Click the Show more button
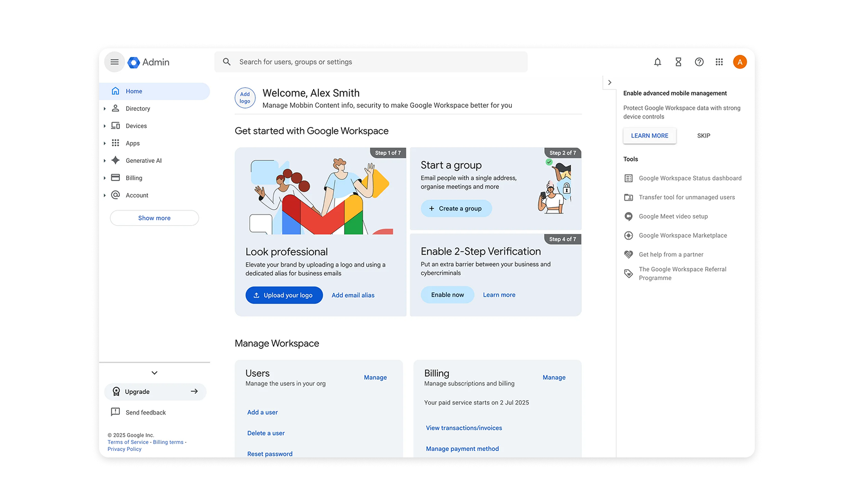The height and width of the screenshot is (504, 855). coord(154,218)
